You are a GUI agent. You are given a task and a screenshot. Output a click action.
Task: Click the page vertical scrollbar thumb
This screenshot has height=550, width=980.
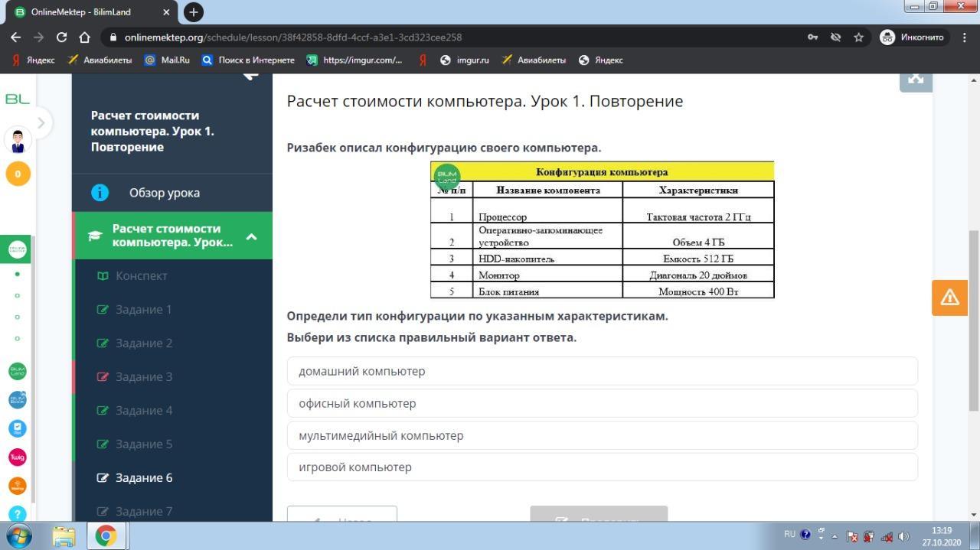click(x=974, y=320)
